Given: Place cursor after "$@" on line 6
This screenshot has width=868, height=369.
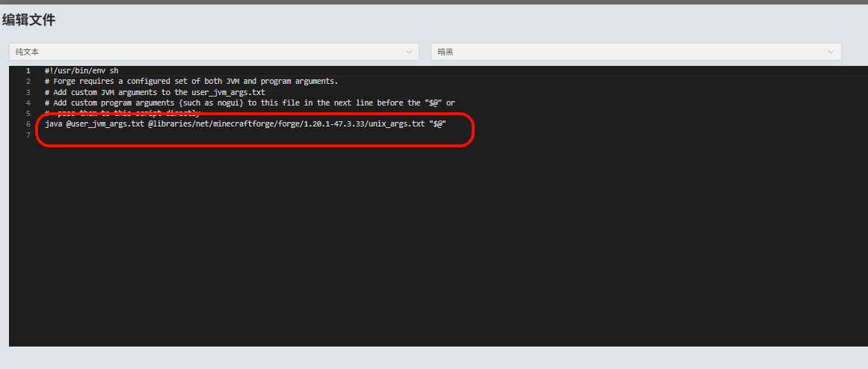Looking at the screenshot, I should click(x=447, y=124).
